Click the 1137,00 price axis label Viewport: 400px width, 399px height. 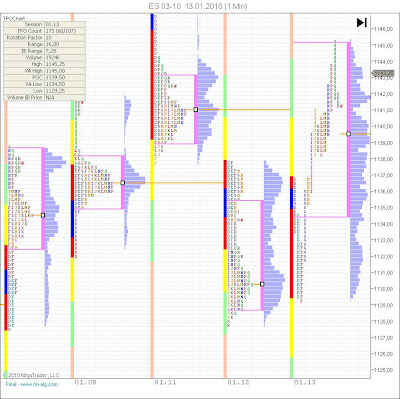[383, 175]
